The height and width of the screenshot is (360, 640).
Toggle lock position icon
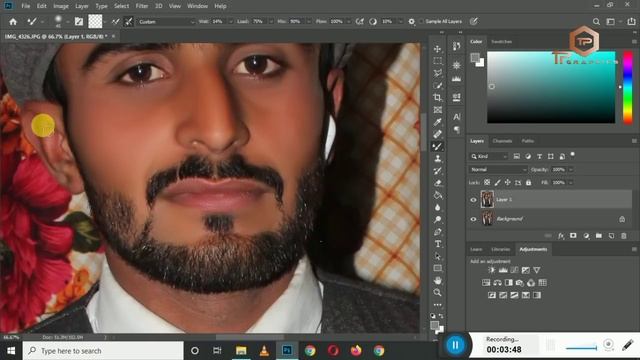click(x=508, y=182)
